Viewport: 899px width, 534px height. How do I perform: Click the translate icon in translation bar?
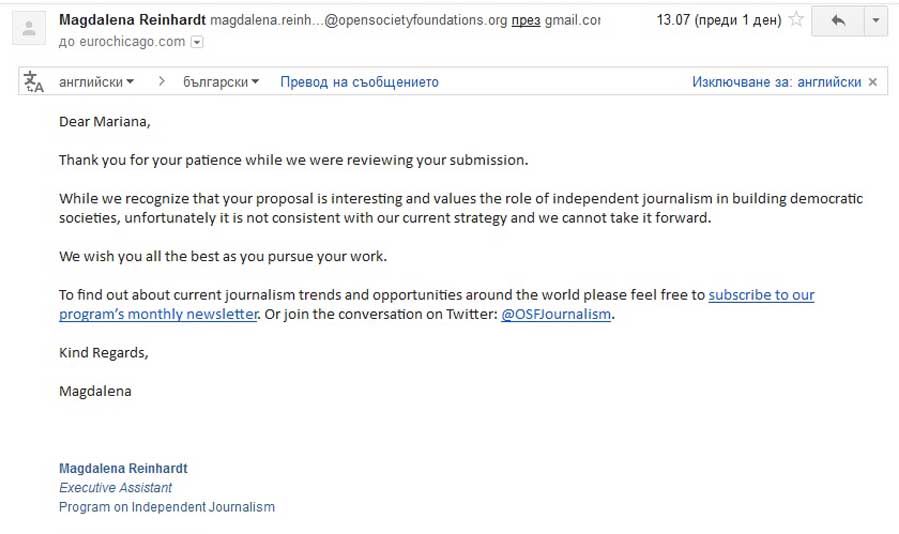34,82
